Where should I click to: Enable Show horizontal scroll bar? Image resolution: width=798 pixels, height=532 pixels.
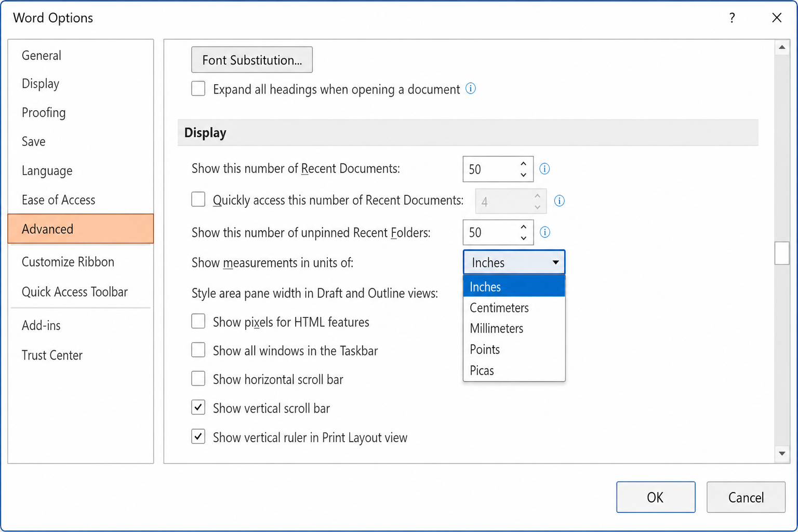pos(198,378)
